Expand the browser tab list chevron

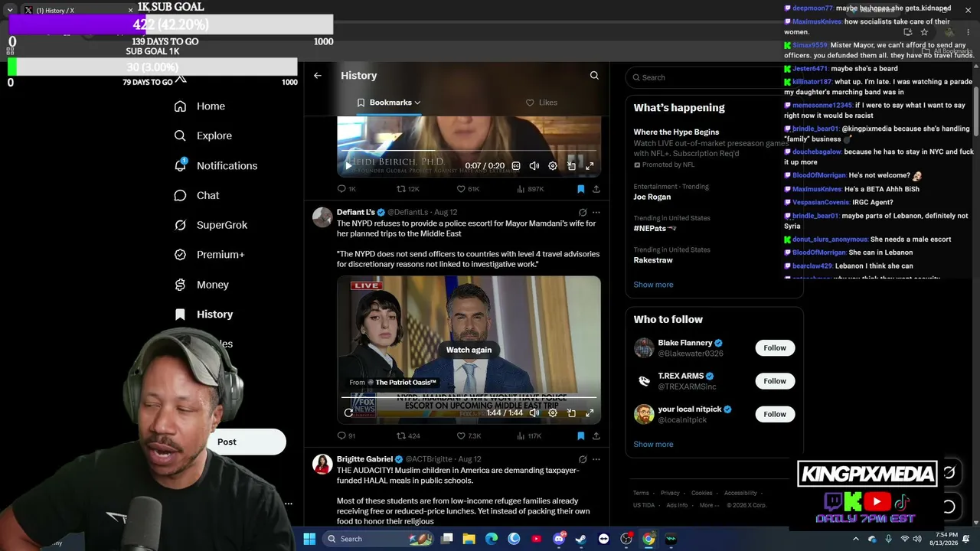point(10,10)
